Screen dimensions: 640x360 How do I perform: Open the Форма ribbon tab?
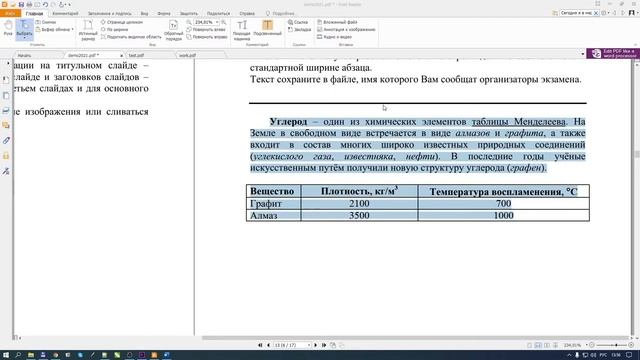[164, 13]
